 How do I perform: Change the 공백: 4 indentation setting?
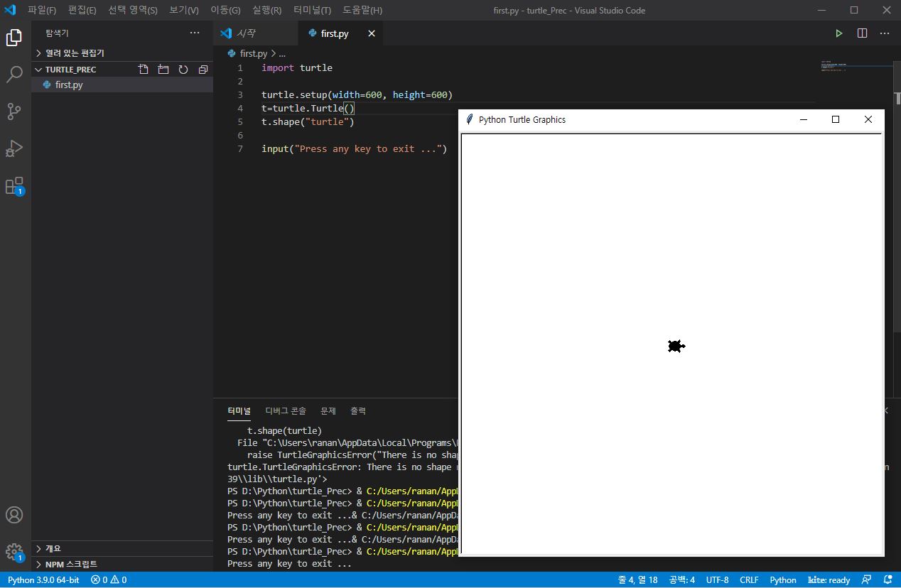tap(681, 579)
